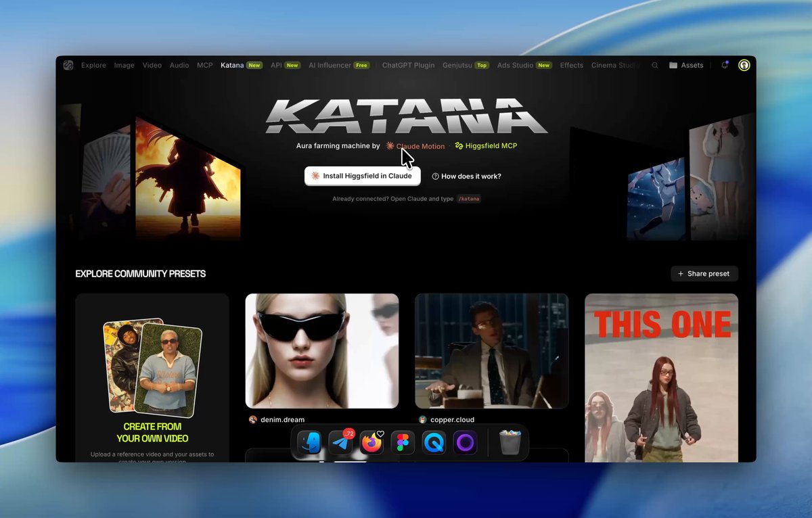812x518 pixels.
Task: Switch to the Image tab
Action: tap(125, 66)
